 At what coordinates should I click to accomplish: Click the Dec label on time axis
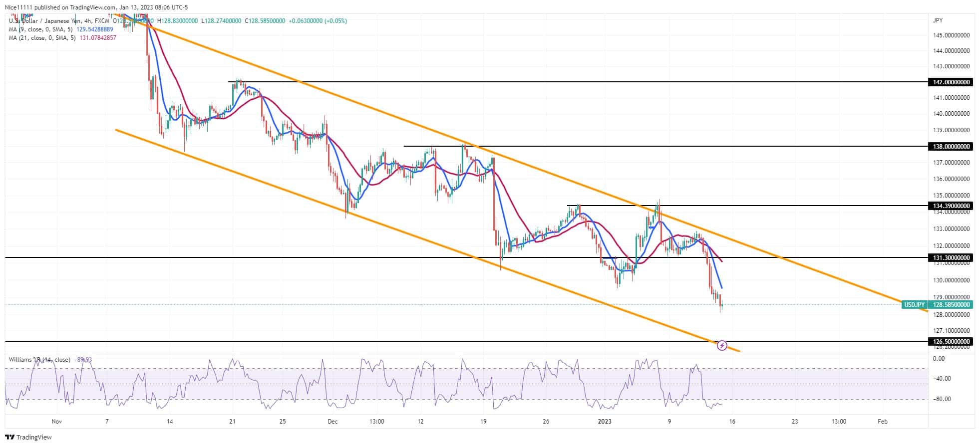click(333, 422)
